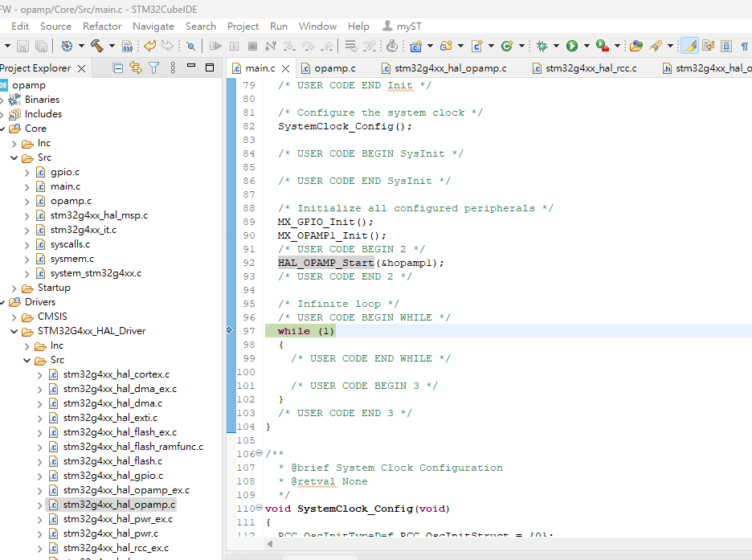Run the application with the green play icon
This screenshot has width=752, height=560.
[570, 46]
